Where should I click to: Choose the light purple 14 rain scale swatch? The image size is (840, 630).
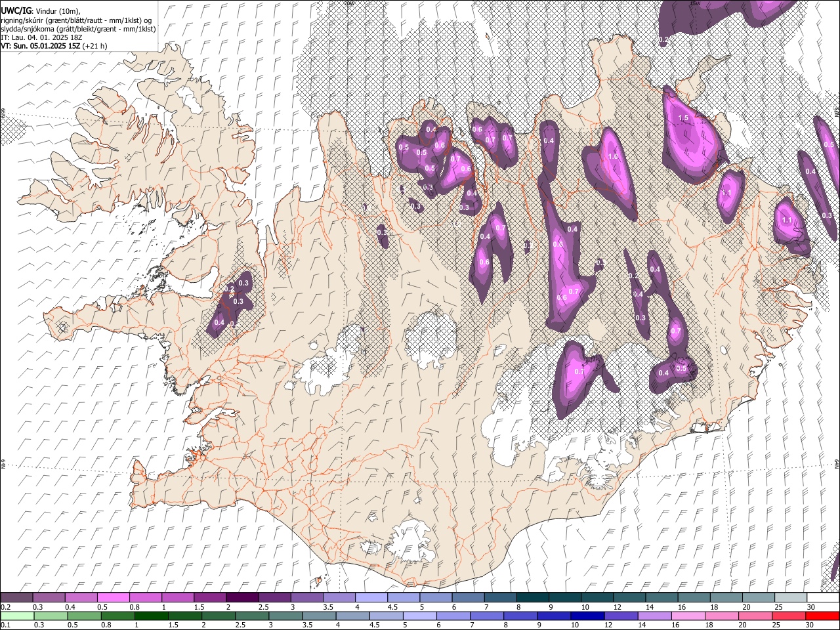tap(654, 616)
